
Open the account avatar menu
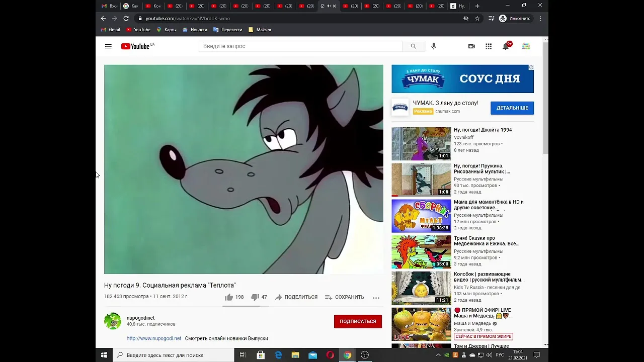(x=526, y=46)
